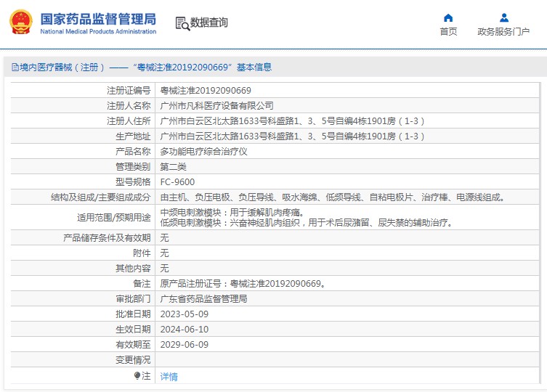Select 广州市凡科医疗设备有限公司 value
The image size is (547, 392).
click(216, 106)
